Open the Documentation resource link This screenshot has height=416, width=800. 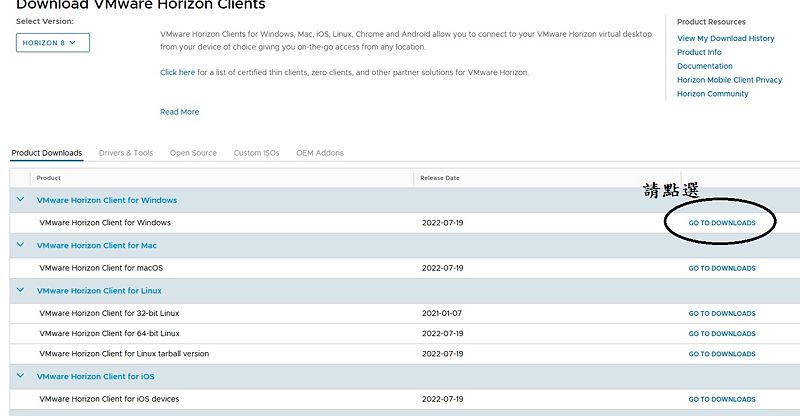[705, 66]
